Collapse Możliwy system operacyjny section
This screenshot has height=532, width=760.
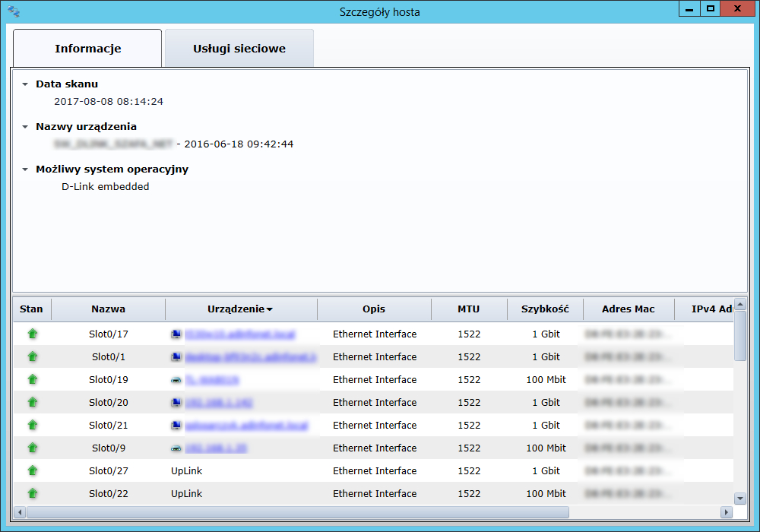[x=25, y=169]
